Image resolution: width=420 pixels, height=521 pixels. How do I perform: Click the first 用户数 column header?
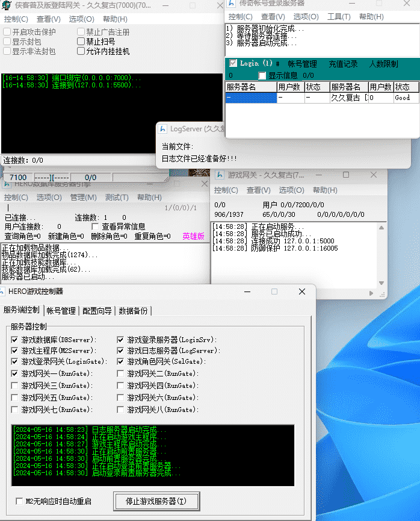[291, 87]
